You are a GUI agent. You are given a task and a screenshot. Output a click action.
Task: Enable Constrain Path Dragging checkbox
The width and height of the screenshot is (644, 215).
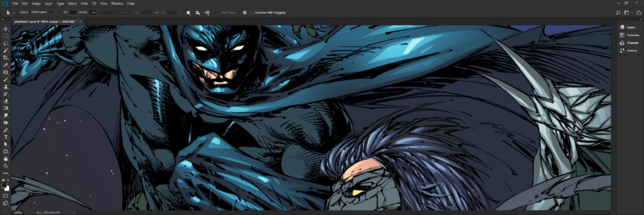coord(252,12)
